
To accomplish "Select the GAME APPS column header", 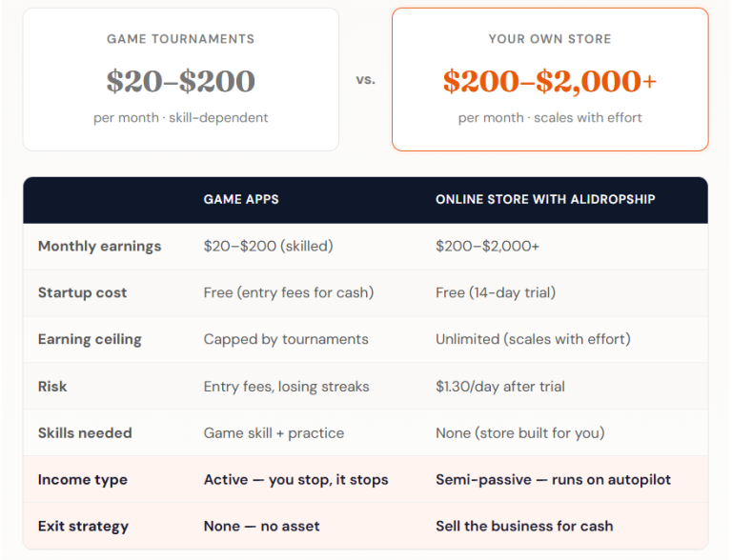I will (x=241, y=200).
